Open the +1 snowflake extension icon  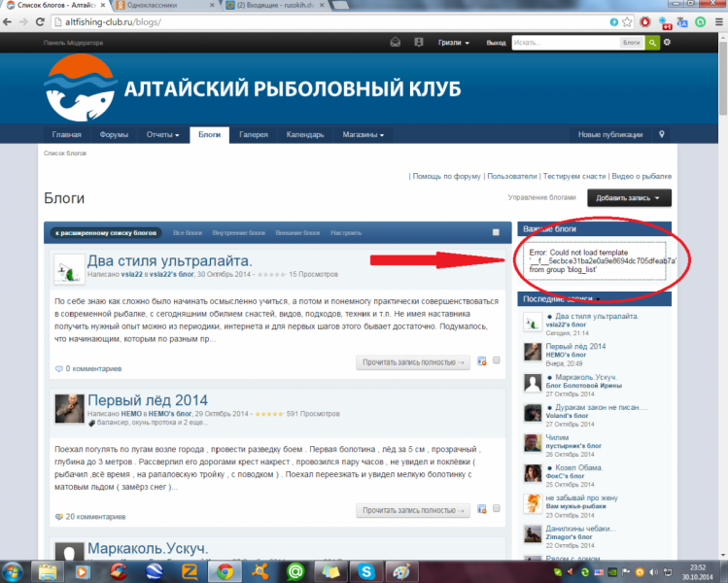coord(665,22)
